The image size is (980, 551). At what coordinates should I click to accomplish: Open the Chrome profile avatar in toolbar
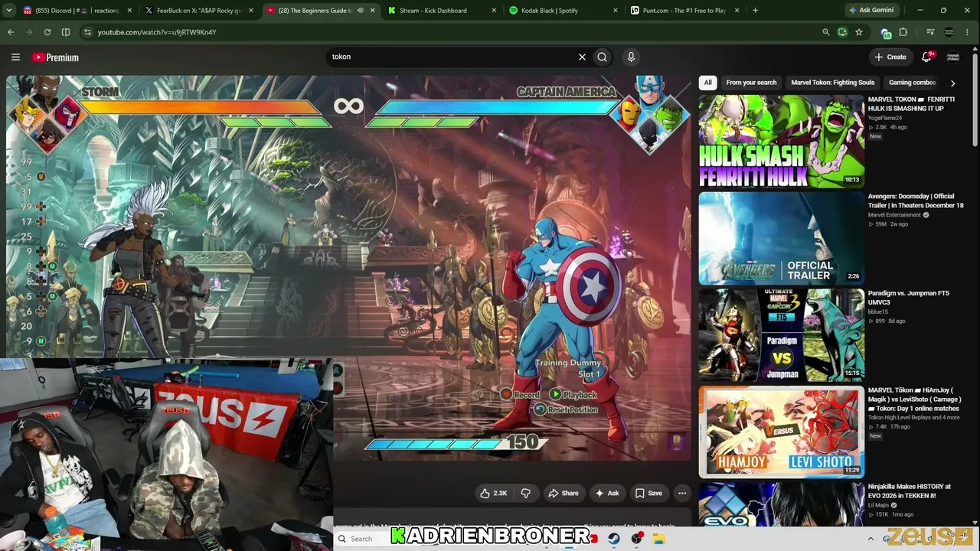(949, 32)
